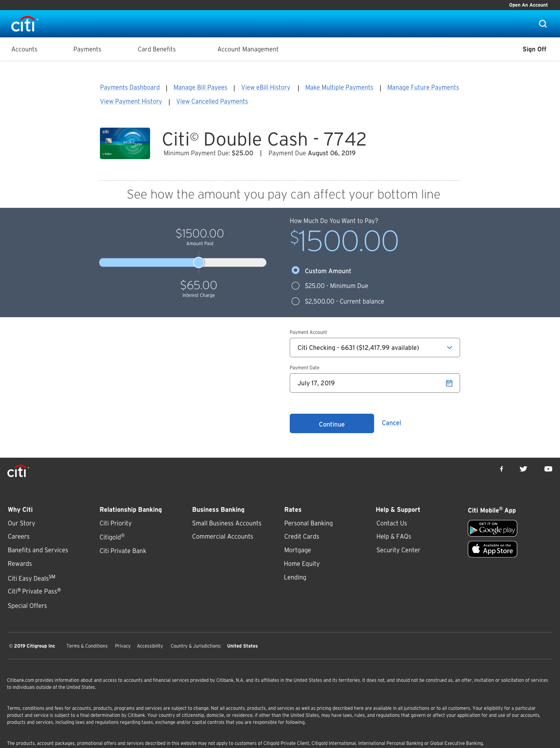Go to Make Multiple Payments
This screenshot has height=748, width=560.
click(339, 88)
